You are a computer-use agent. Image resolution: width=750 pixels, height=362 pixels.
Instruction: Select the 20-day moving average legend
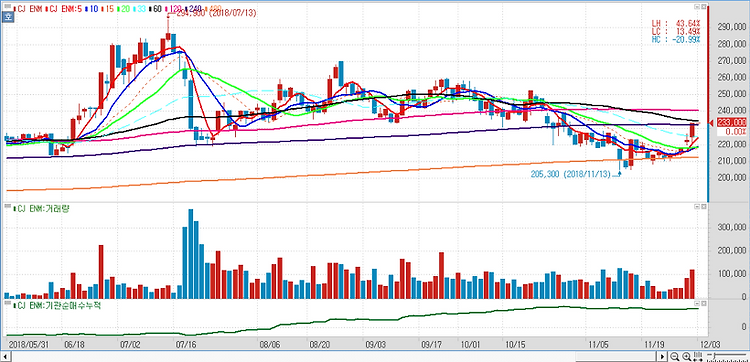pos(124,9)
